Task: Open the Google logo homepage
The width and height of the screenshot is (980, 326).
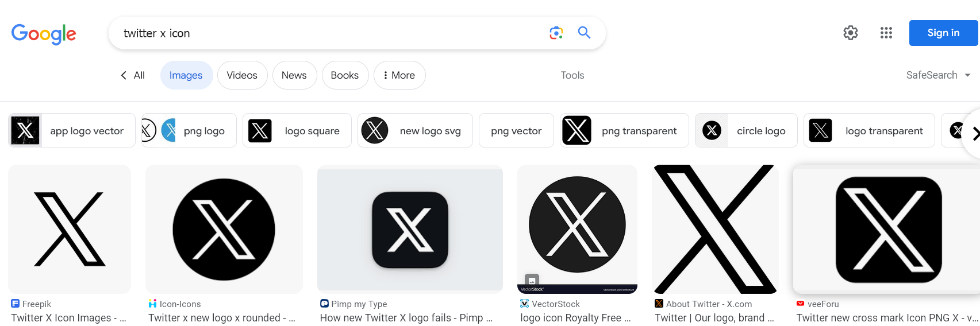Action: coord(44,34)
